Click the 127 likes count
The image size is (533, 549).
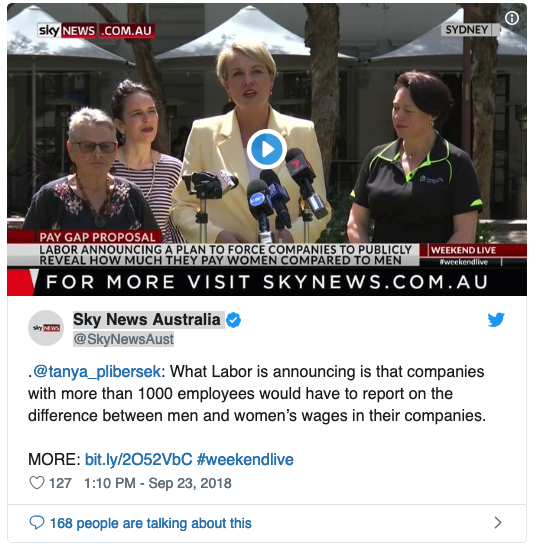coord(60,483)
